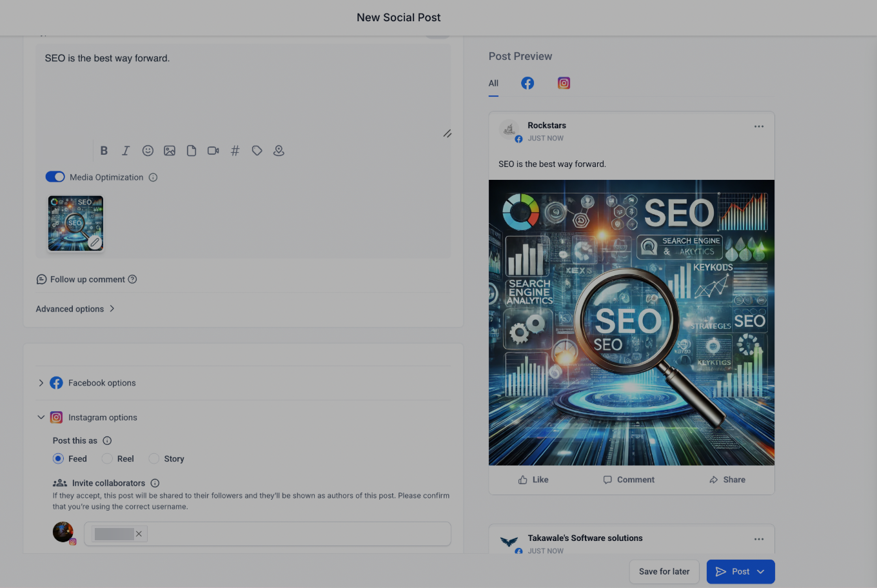Screen dimensions: 877x588
Task: Attach a document file icon
Action: [192, 150]
